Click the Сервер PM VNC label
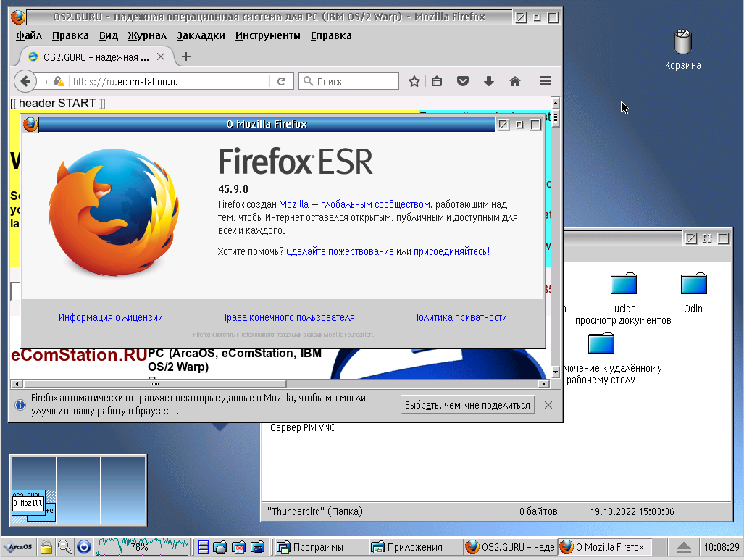Viewport: 744px width, 560px height. point(303,427)
